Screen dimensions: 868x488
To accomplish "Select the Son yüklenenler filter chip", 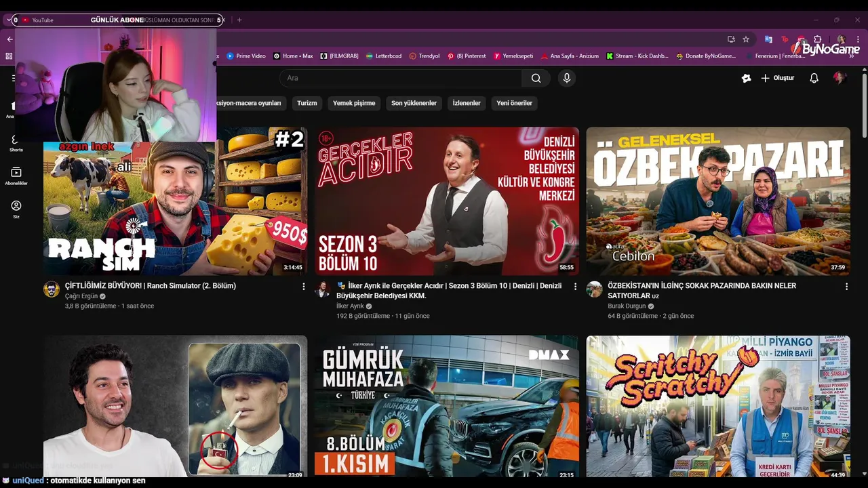I will point(414,103).
